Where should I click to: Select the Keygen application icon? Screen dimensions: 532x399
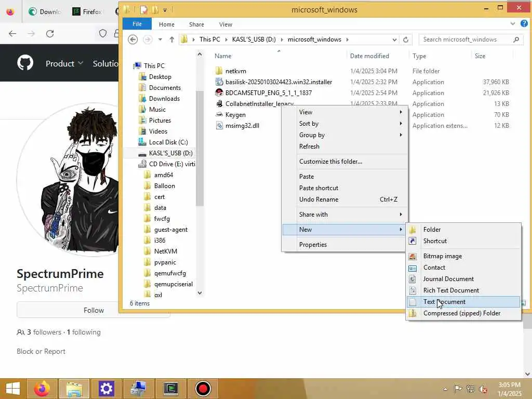pos(219,115)
